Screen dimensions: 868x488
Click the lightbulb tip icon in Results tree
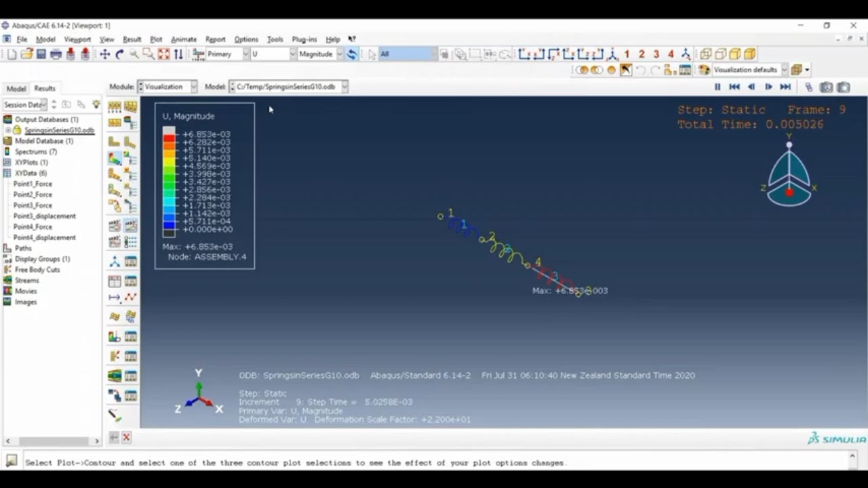pos(96,104)
